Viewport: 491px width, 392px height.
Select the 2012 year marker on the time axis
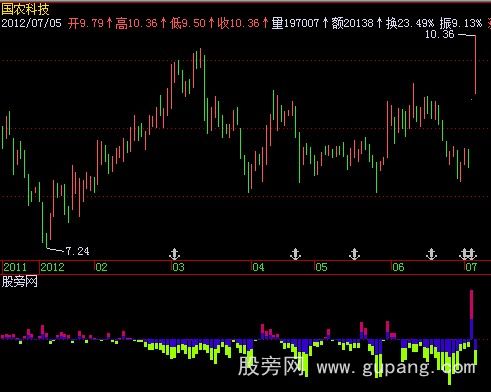(x=52, y=267)
